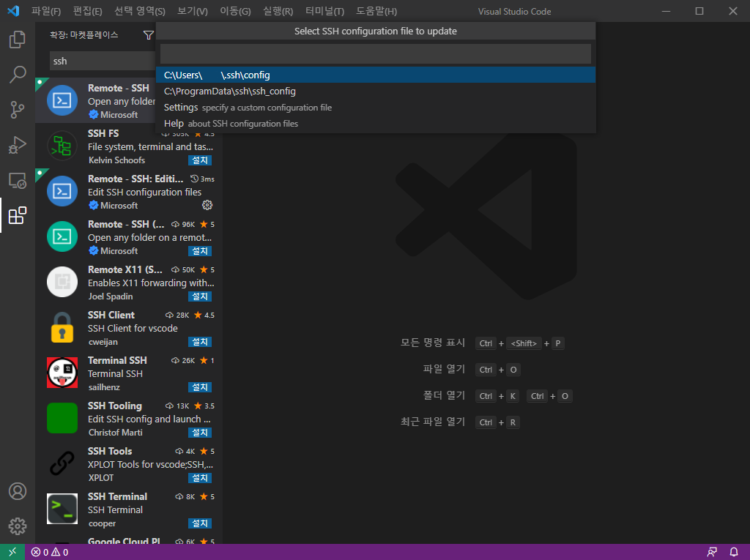This screenshot has width=750, height=560.
Task: Open the Extensions view in activity bar
Action: (18, 216)
